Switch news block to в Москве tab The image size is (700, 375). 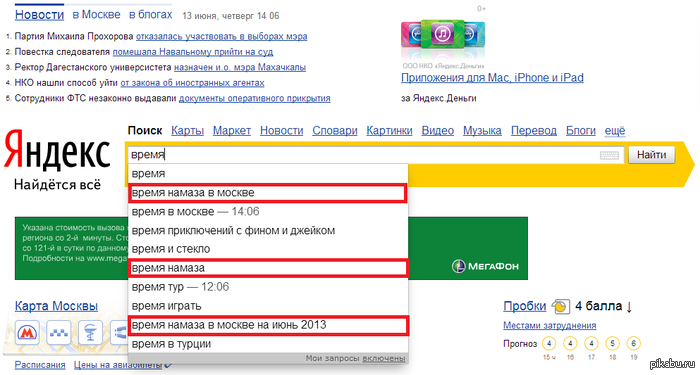(96, 15)
